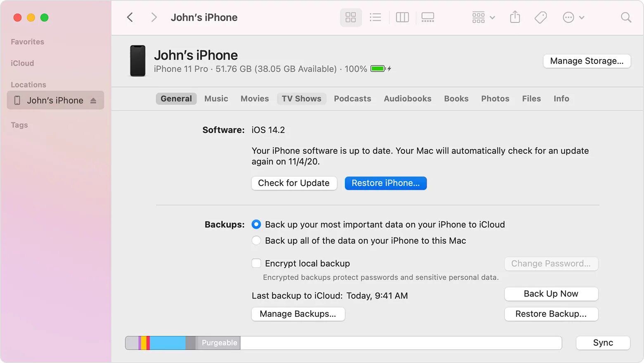
Task: Click Back Up Now
Action: click(x=551, y=294)
